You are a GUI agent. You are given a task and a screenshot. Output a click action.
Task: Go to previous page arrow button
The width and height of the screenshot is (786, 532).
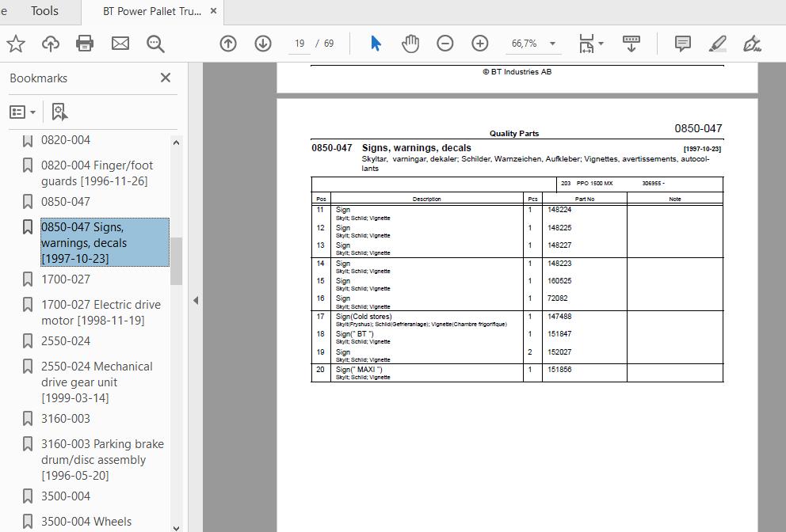[228, 44]
